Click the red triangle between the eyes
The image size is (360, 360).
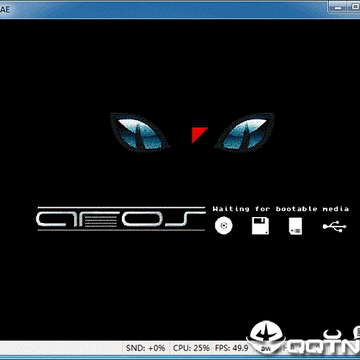coord(199,135)
